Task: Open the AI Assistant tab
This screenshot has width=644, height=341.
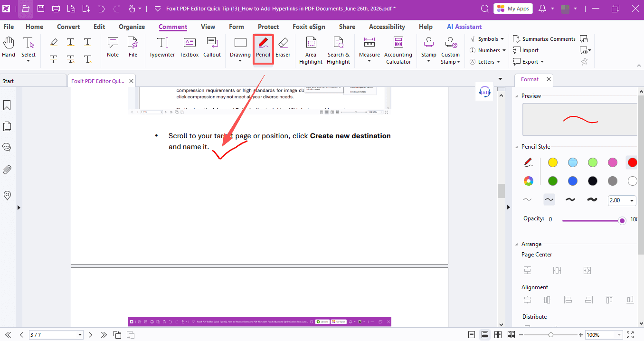Action: 464,27
